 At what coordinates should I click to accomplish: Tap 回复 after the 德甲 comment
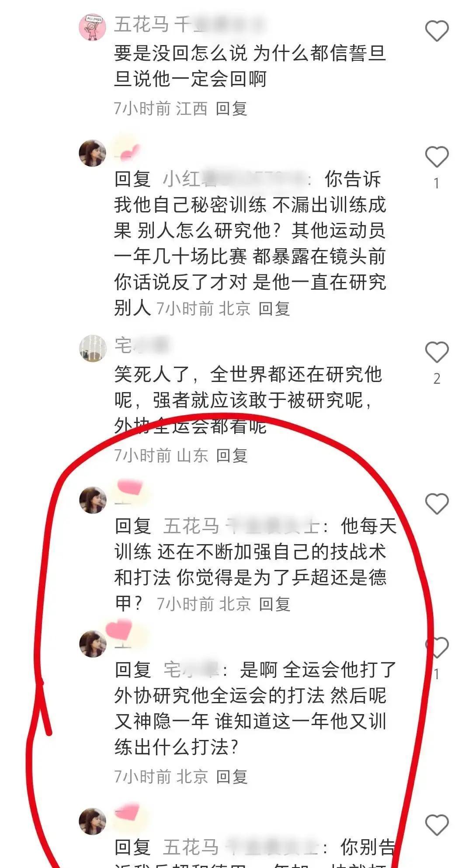[x=275, y=604]
